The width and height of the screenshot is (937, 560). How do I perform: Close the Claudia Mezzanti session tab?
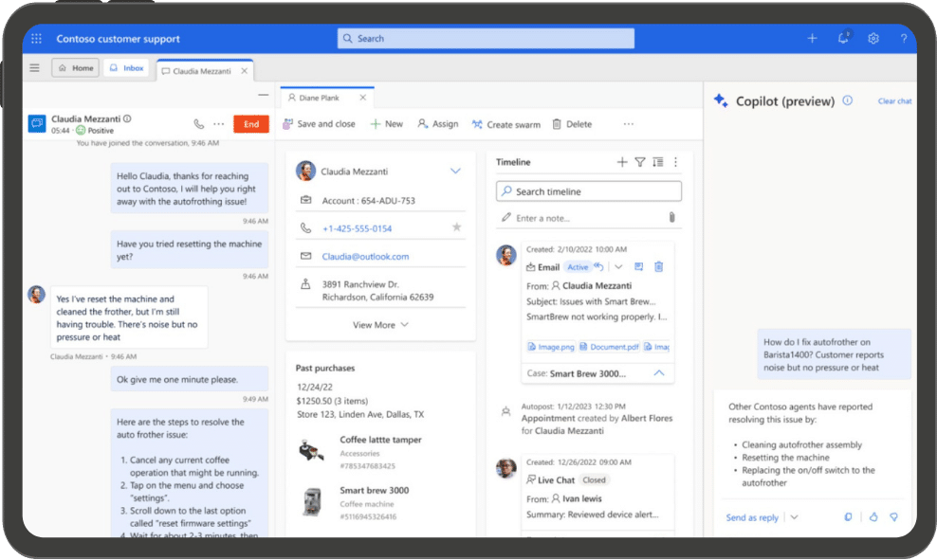(244, 71)
